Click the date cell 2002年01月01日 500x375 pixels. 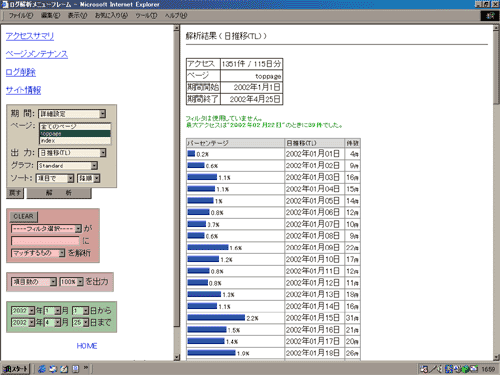point(314,154)
